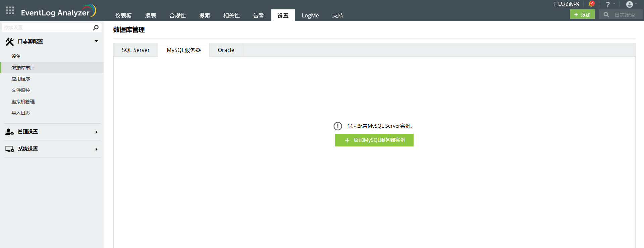Switch to the 合规性 tab
The height and width of the screenshot is (248, 644).
pyautogui.click(x=177, y=15)
